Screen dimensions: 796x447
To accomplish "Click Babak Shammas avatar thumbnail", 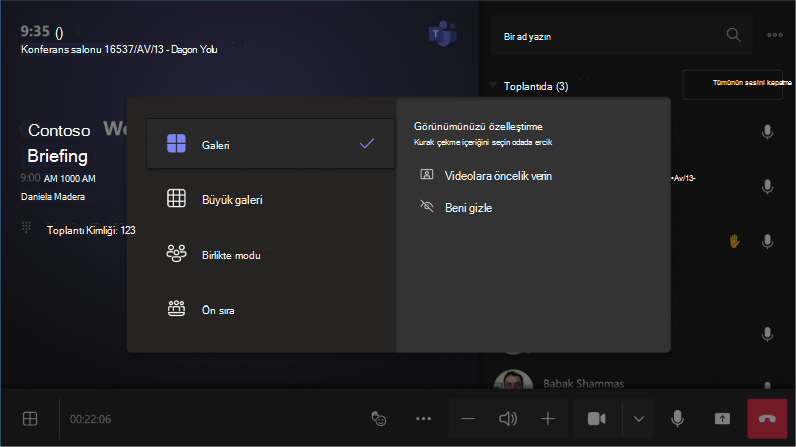I will (513, 380).
